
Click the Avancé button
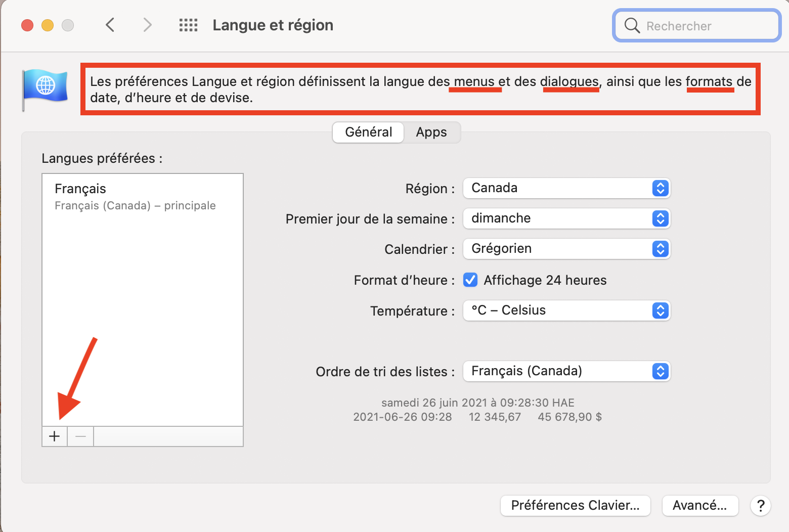click(700, 505)
